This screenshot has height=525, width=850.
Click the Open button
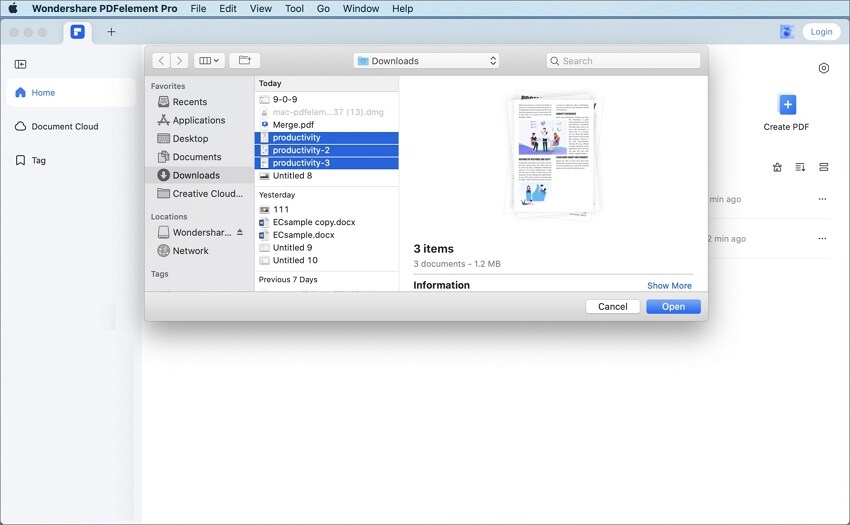pyautogui.click(x=673, y=306)
